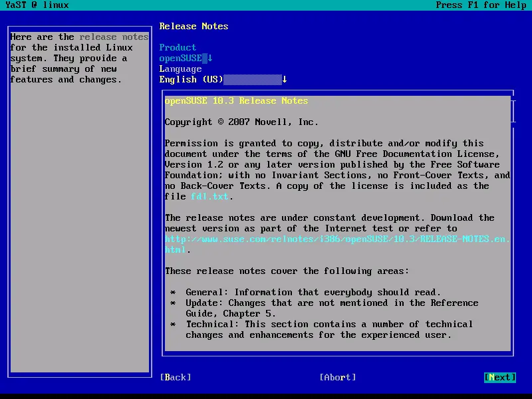Viewport: 532px width, 399px height.
Task: Click the 'brief summary of new' help text line
Action: pyautogui.click(x=63, y=69)
